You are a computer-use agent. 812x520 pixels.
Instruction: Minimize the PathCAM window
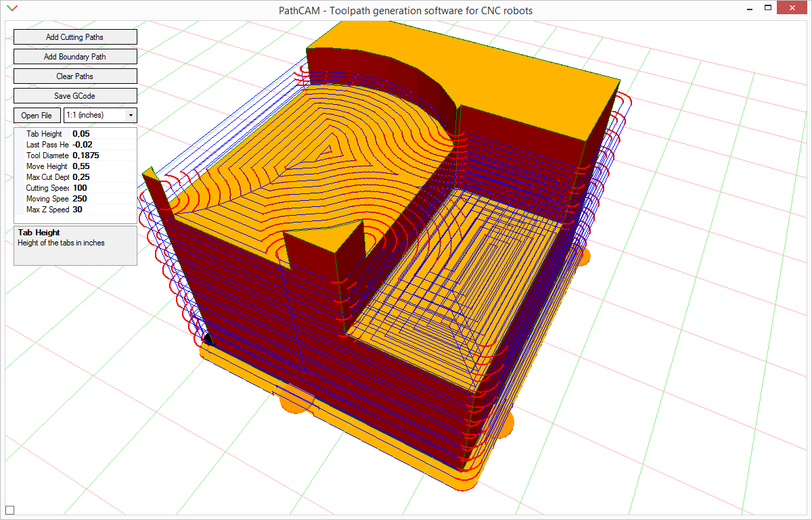click(x=750, y=8)
